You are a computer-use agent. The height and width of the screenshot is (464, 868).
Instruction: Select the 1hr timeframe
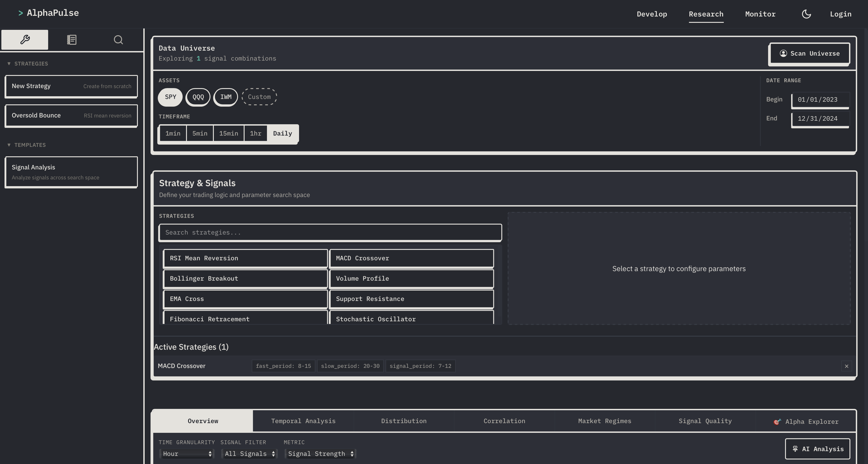coord(256,134)
